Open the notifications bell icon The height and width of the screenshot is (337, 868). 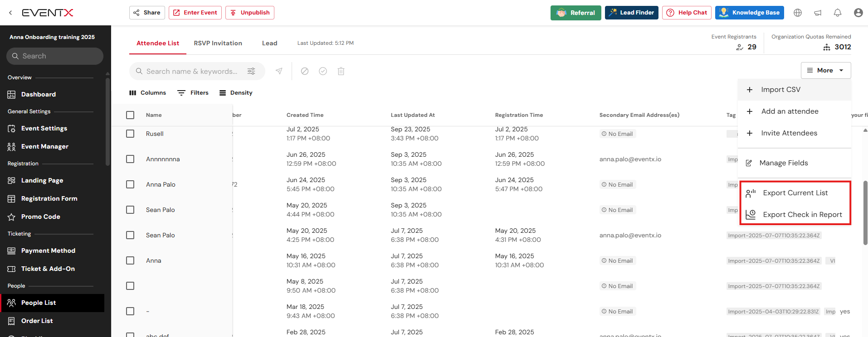pos(837,13)
